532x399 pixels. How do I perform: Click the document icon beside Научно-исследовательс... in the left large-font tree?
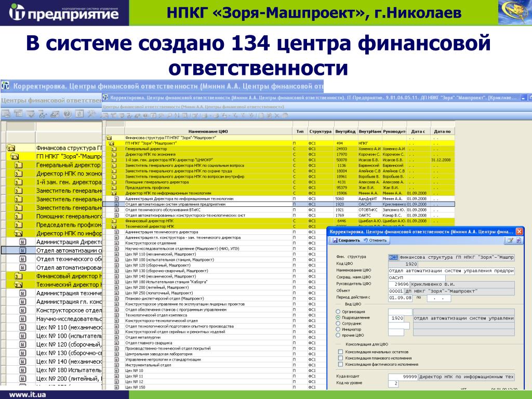tap(22, 318)
